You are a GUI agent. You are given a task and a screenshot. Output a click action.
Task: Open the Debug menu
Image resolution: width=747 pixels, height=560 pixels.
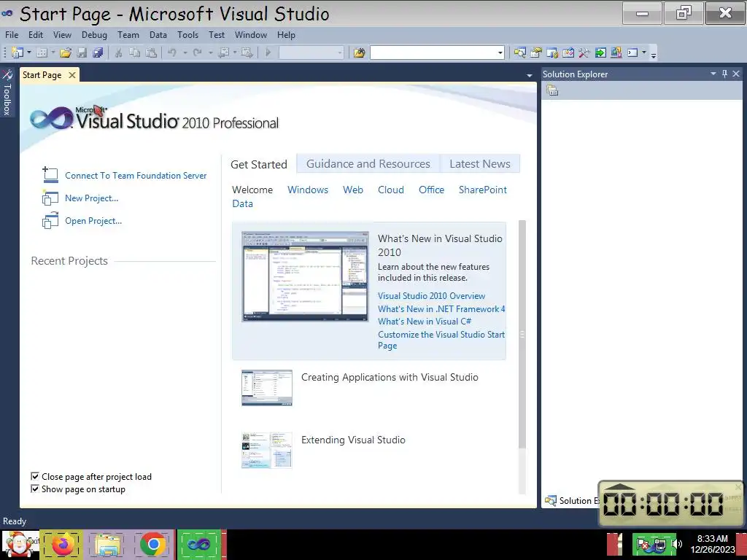click(x=94, y=35)
